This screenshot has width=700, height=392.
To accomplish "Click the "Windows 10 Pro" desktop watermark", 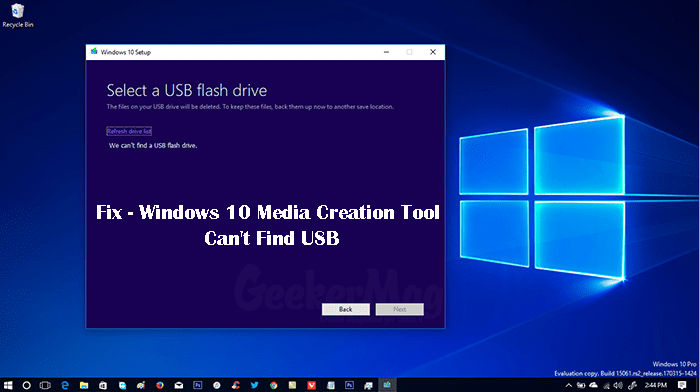I will 674,364.
